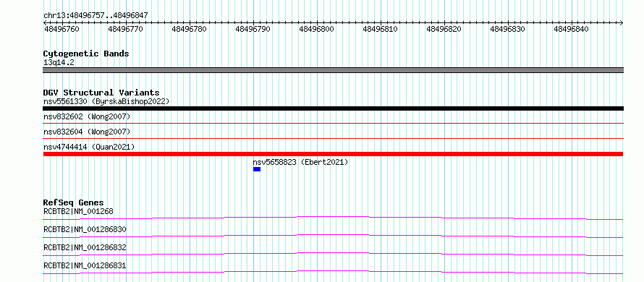Open variant nsv832604 (Wong2007) label
The width and height of the screenshot is (644, 282).
[x=87, y=132]
